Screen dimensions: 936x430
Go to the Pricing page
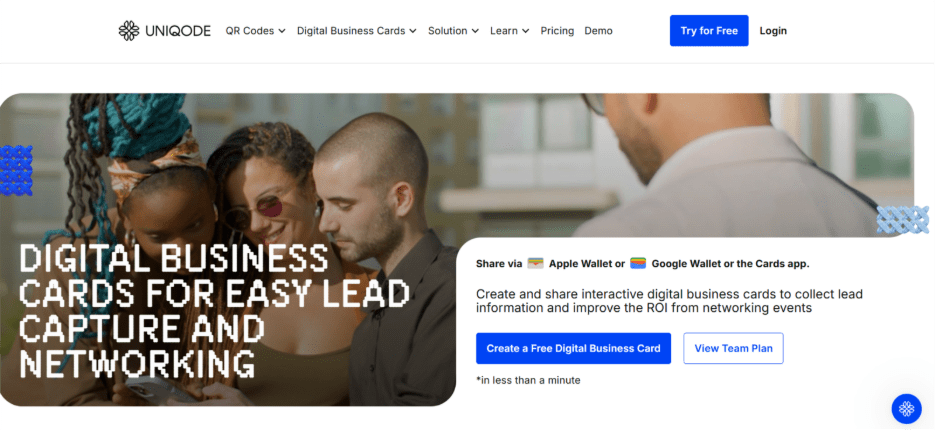pyautogui.click(x=557, y=31)
